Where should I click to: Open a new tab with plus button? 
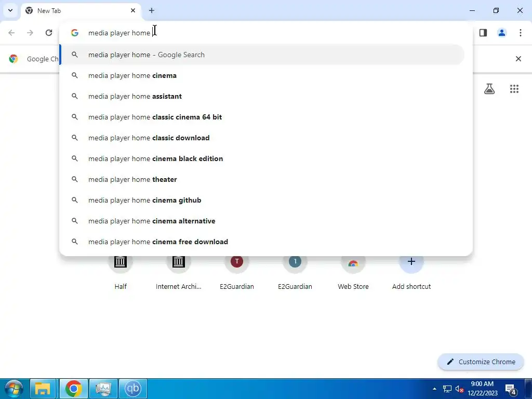[152, 10]
